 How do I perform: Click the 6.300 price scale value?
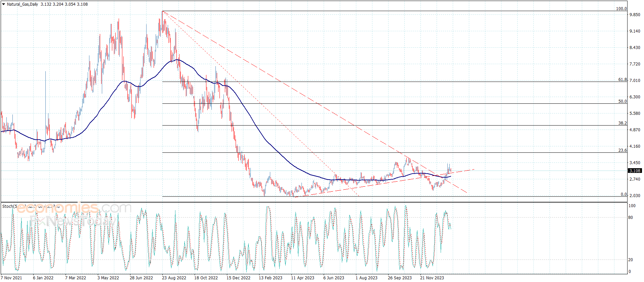(x=635, y=97)
